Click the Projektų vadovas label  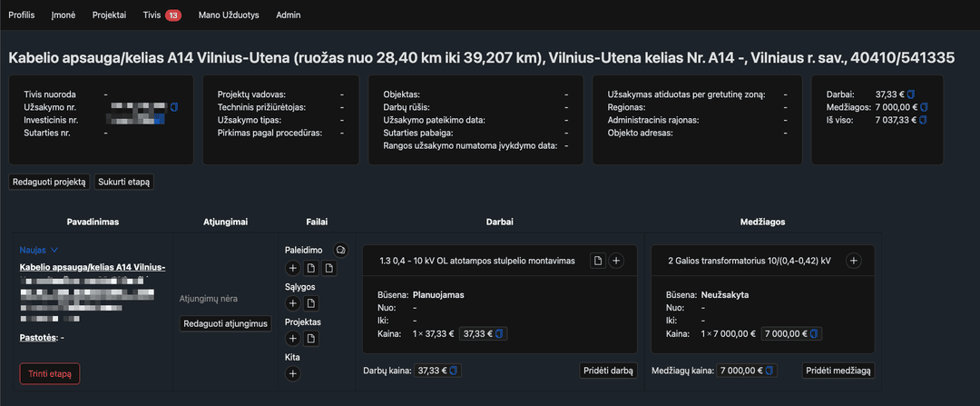[252, 94]
